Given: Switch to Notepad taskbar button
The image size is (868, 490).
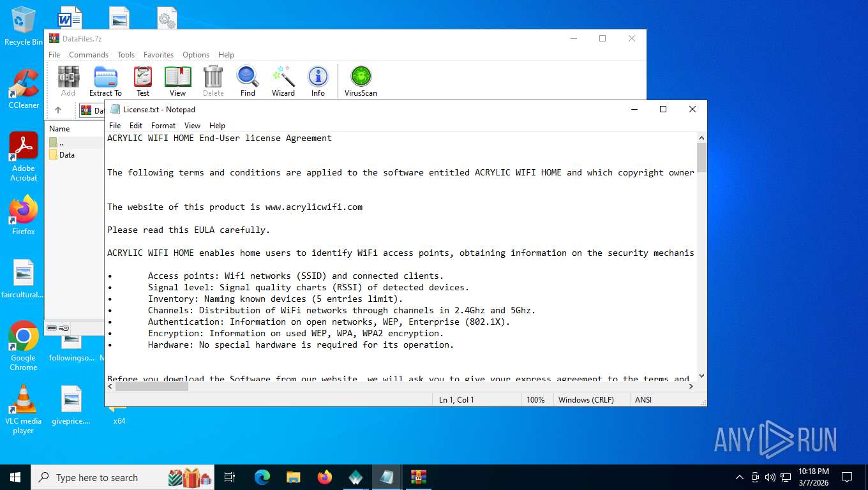Looking at the screenshot, I should (x=387, y=477).
